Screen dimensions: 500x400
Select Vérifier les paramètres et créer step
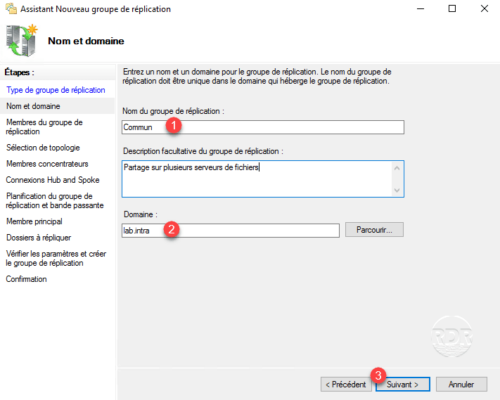click(x=56, y=258)
